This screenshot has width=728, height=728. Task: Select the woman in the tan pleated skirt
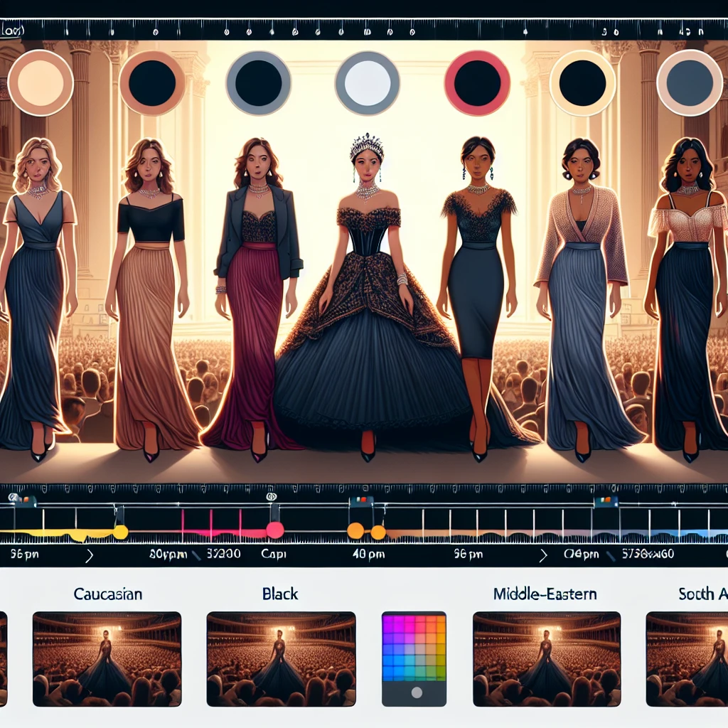pyautogui.click(x=151, y=297)
